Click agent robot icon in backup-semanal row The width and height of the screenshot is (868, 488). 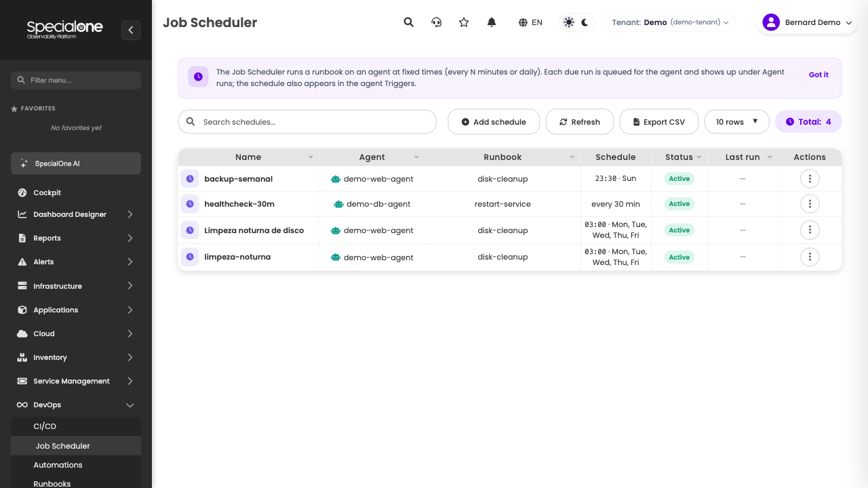(335, 179)
